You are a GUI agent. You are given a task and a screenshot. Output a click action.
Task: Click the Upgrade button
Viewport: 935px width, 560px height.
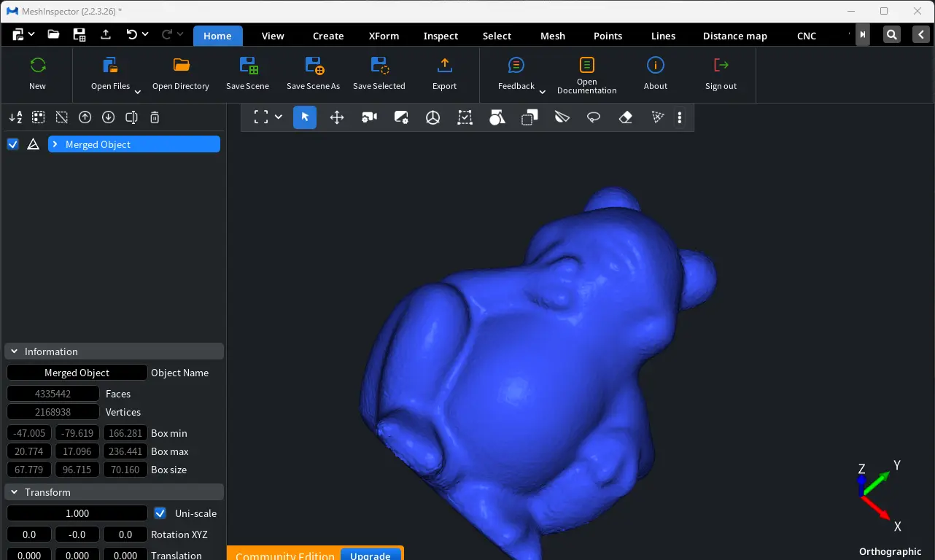pyautogui.click(x=370, y=555)
